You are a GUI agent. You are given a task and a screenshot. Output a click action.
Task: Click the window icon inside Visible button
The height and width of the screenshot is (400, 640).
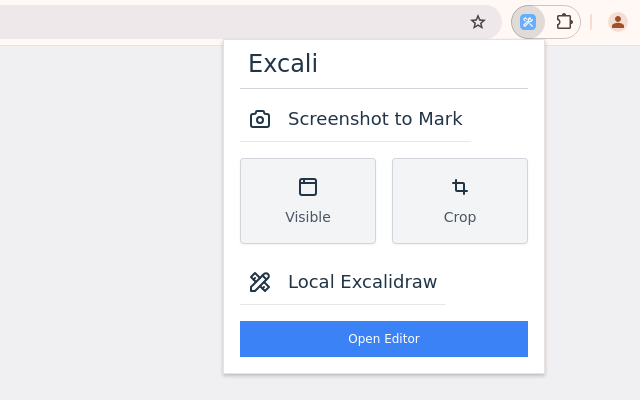(x=308, y=187)
